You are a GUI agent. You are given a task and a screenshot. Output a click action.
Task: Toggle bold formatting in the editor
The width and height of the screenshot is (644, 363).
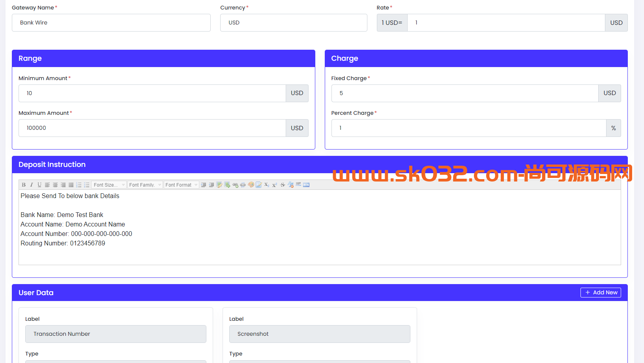(x=24, y=185)
